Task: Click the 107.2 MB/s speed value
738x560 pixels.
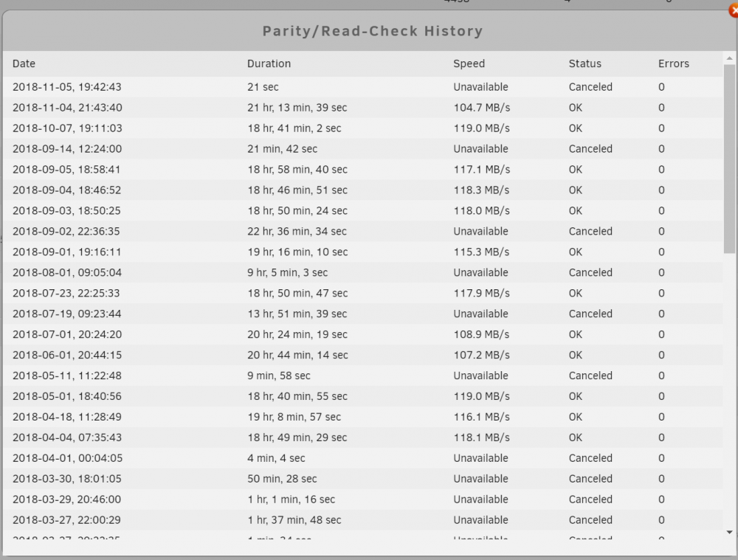Action: click(481, 356)
